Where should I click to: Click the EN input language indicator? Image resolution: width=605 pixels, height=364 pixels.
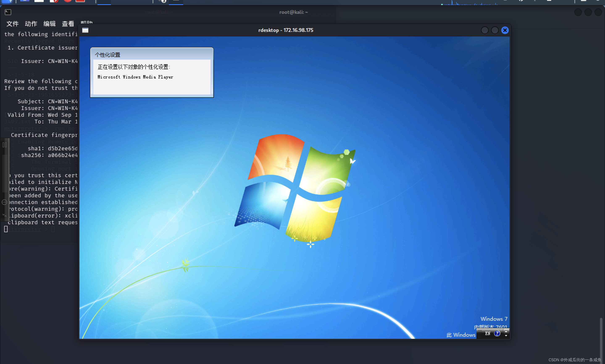pos(488,333)
